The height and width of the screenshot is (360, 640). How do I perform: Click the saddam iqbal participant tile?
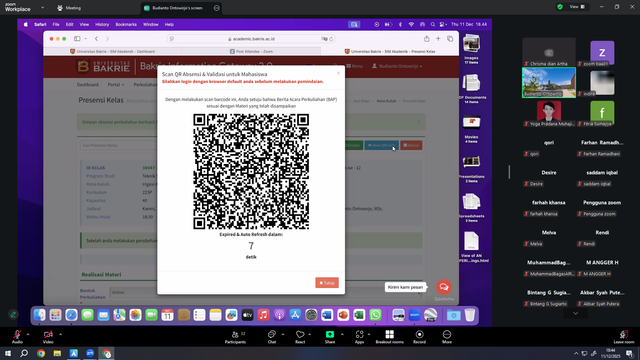click(602, 178)
